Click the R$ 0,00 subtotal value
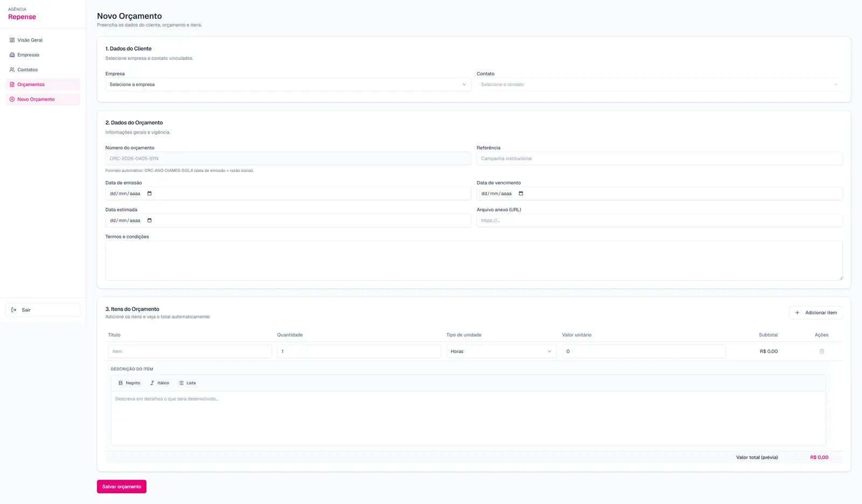The image size is (862, 504). [769, 351]
